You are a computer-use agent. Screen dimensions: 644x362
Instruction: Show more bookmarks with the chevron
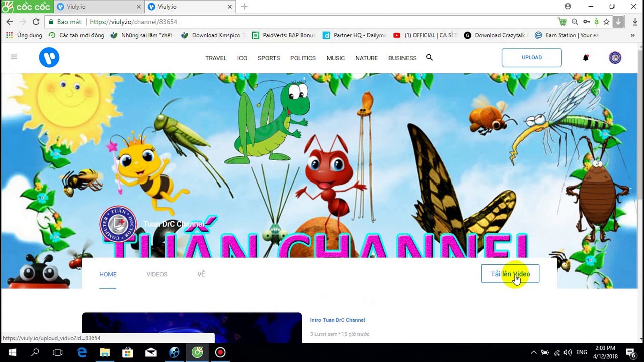[632, 35]
